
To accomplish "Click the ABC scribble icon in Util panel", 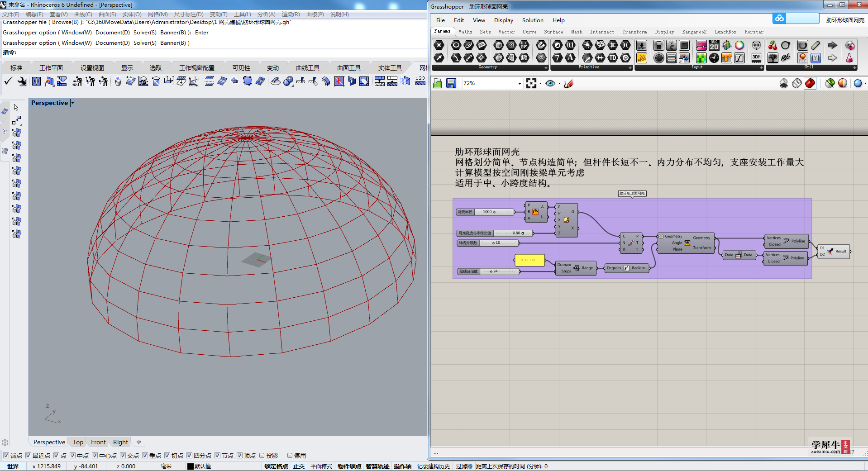I will (786, 57).
